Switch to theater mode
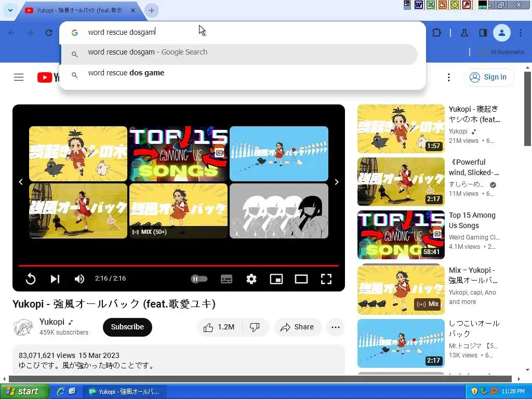This screenshot has width=532, height=399. [301, 279]
